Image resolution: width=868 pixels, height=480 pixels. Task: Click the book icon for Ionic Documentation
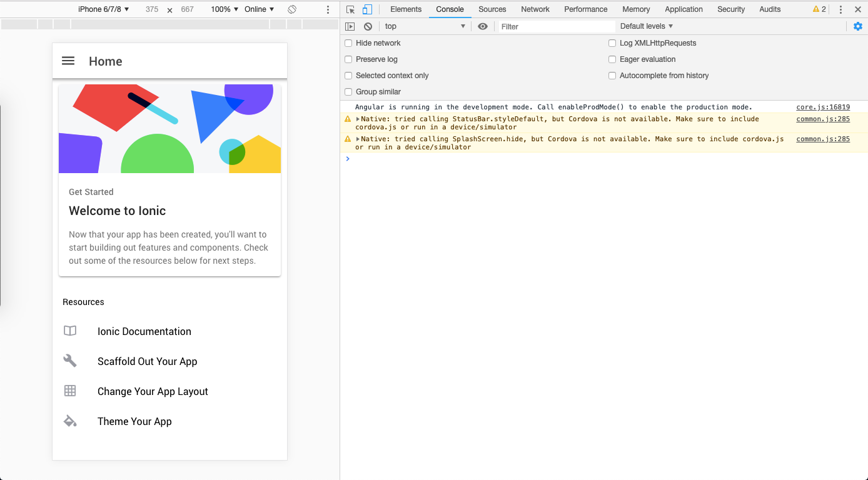(70, 331)
